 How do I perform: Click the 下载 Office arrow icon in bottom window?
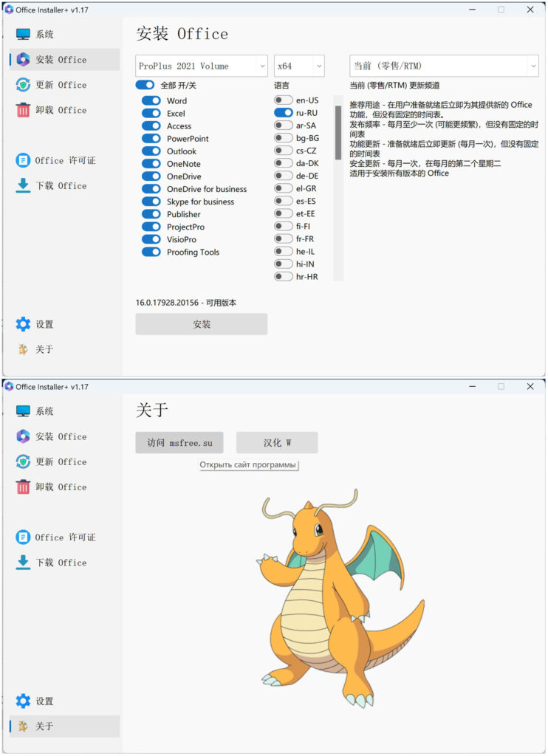(23, 563)
